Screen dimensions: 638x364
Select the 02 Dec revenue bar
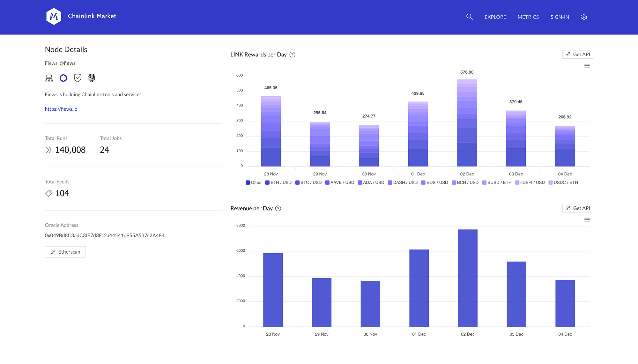[x=468, y=278]
